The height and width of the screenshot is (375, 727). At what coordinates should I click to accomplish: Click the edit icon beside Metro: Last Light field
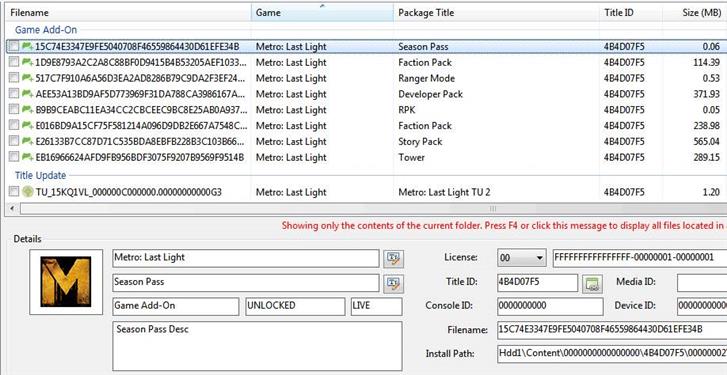click(393, 258)
